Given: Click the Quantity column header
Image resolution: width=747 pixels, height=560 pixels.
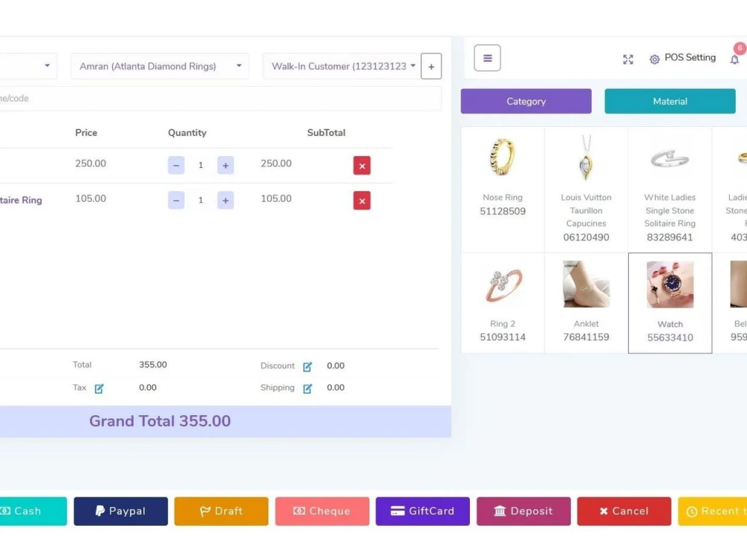Looking at the screenshot, I should tap(187, 133).
